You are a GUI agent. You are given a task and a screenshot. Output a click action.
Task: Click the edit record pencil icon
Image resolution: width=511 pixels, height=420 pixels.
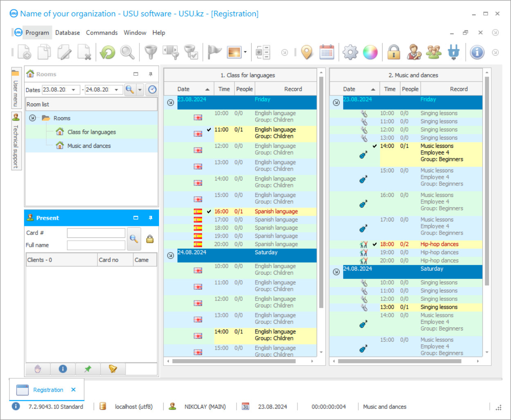click(x=64, y=52)
